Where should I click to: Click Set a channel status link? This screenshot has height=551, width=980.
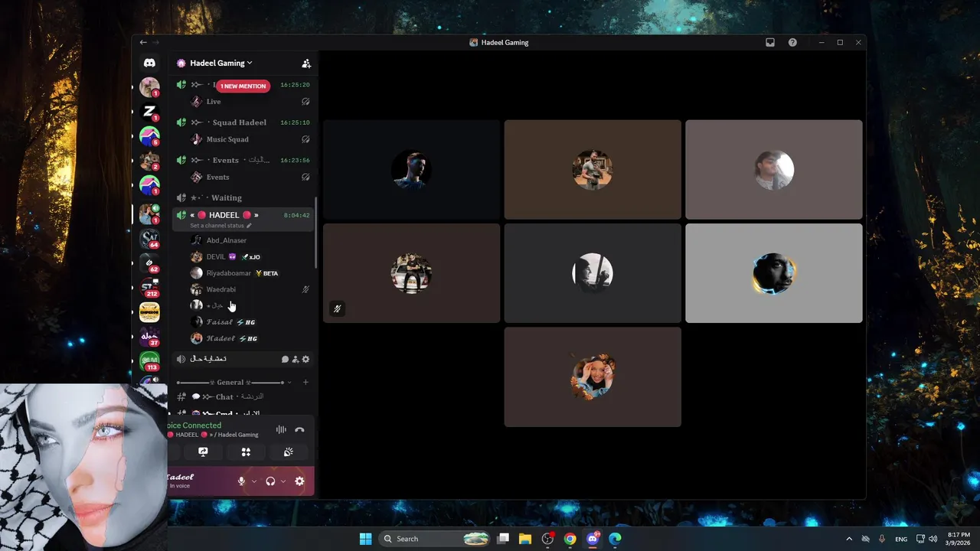(x=220, y=226)
